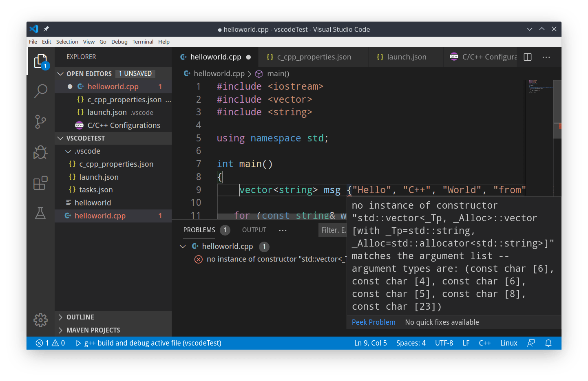Click the editor vertical scrollbar
Image resolution: width=588 pixels, height=381 pixels.
click(557, 110)
